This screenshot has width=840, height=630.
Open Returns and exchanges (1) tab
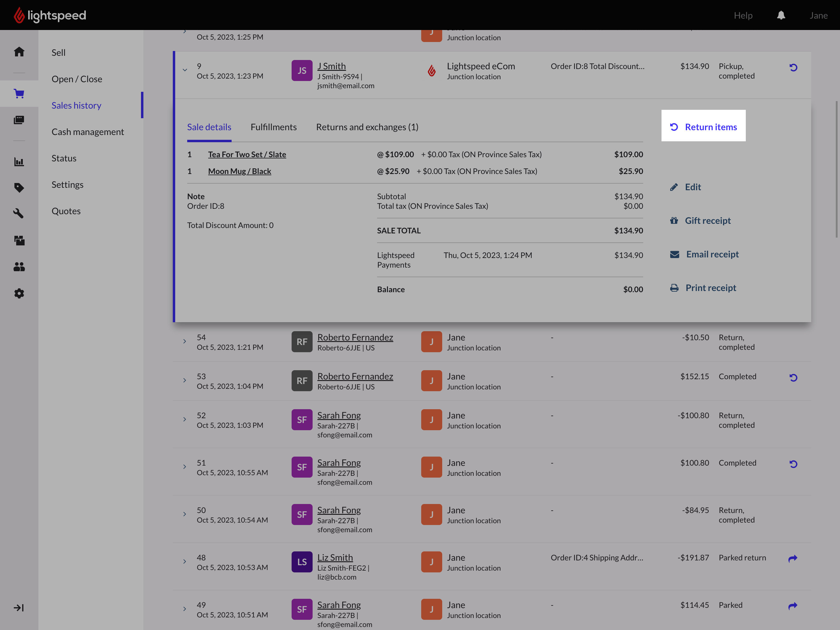[x=367, y=127]
